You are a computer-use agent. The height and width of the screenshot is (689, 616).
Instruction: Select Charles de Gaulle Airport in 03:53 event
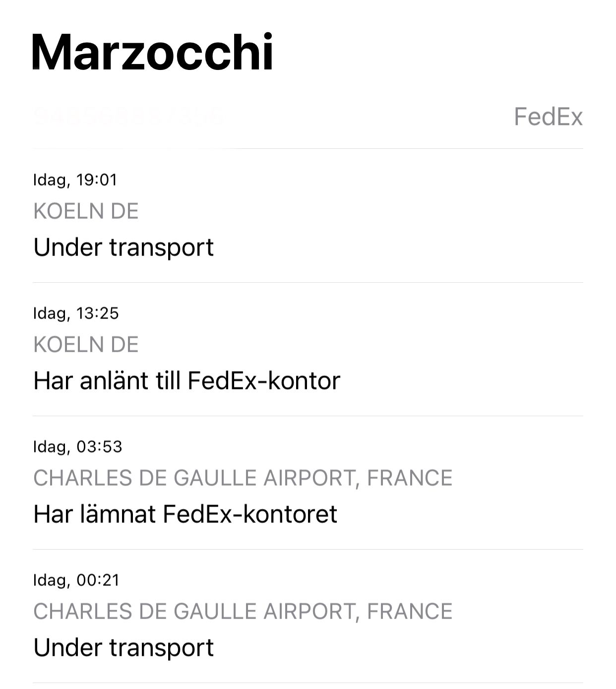pos(243,478)
